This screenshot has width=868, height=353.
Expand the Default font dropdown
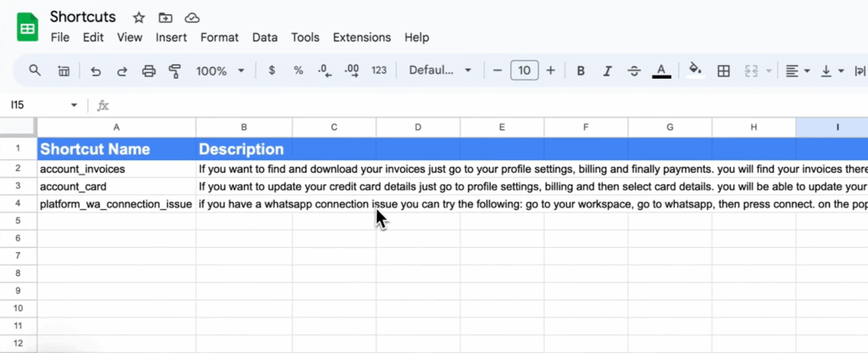click(x=440, y=71)
